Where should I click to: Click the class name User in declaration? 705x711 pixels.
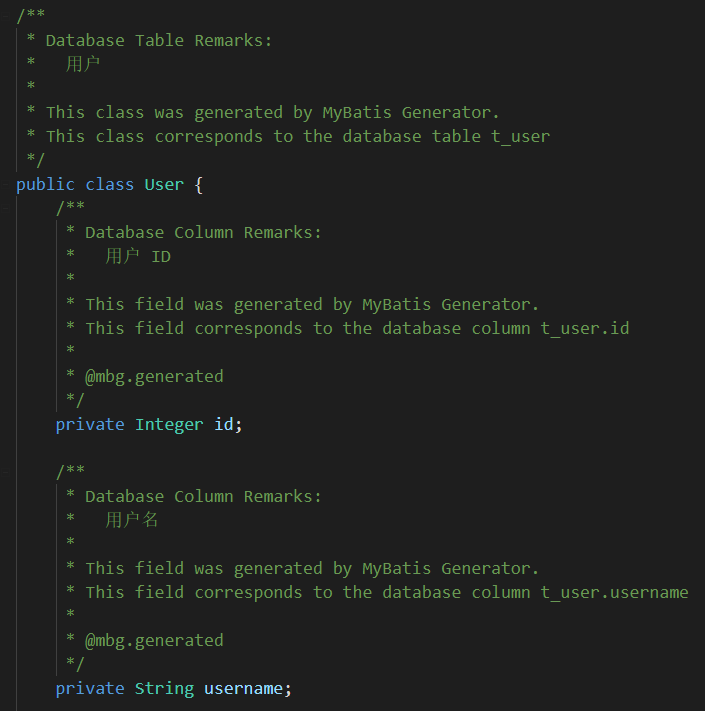tap(164, 184)
